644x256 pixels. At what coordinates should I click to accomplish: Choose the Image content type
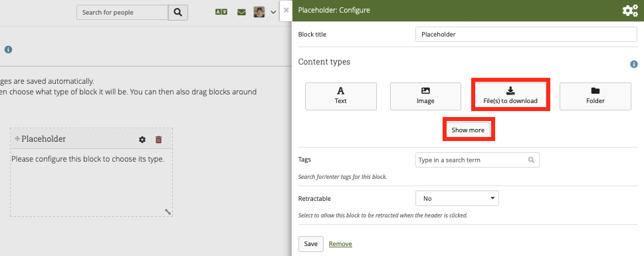pyautogui.click(x=425, y=96)
